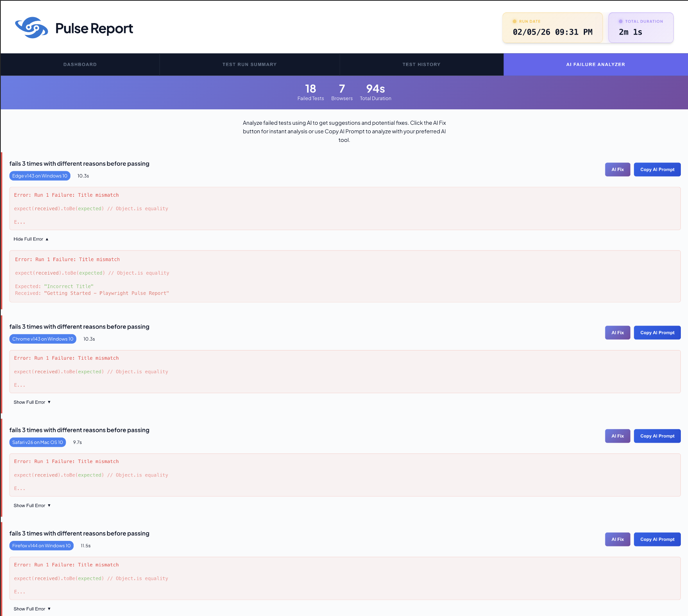The height and width of the screenshot is (616, 688).
Task: Click AI Fix for Chrome v143 test
Action: click(617, 333)
